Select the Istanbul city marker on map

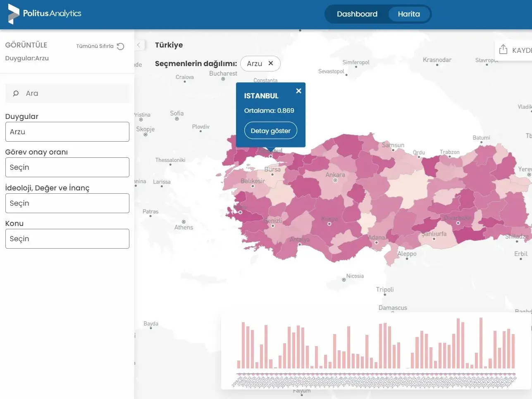click(271, 157)
